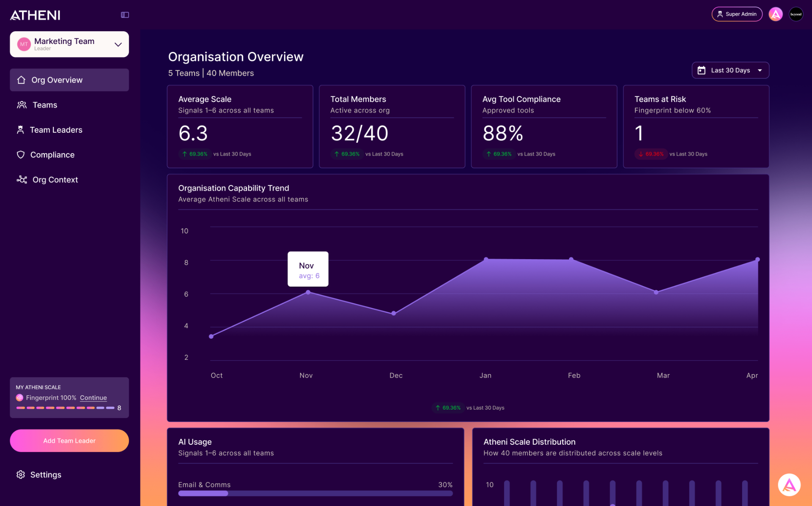Select the Feb data point on chart
The width and height of the screenshot is (812, 506).
[571, 259]
